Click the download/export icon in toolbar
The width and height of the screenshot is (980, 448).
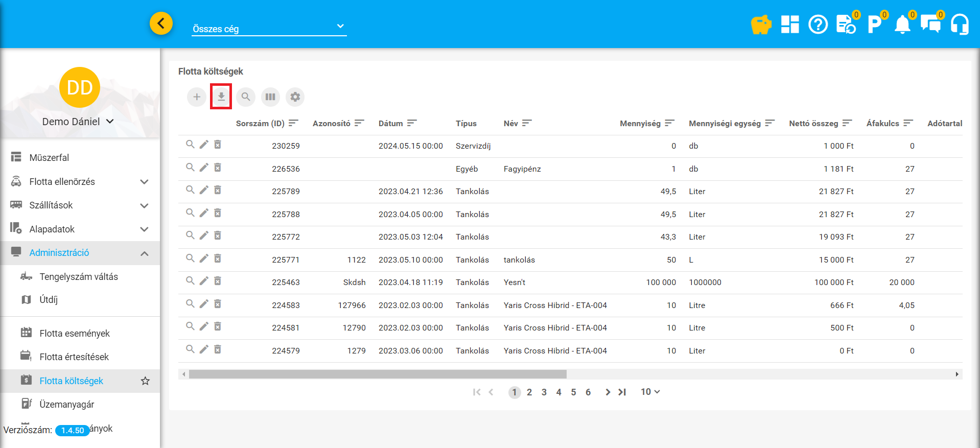tap(221, 97)
